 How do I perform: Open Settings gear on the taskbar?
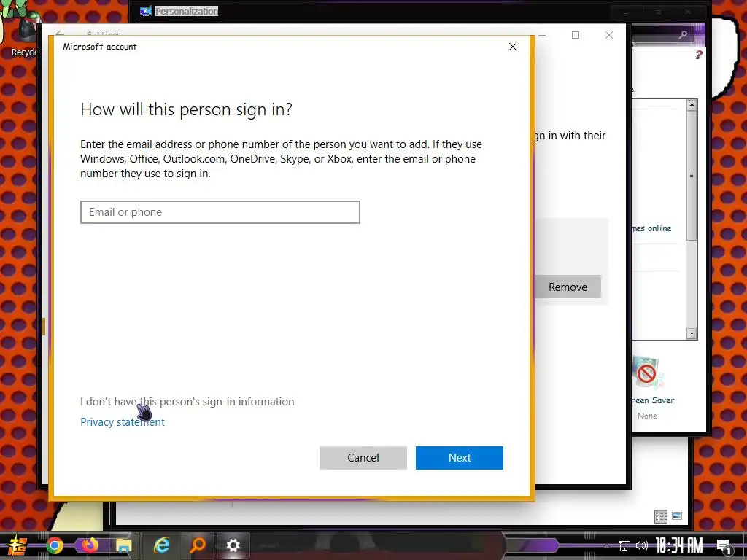pyautogui.click(x=233, y=545)
